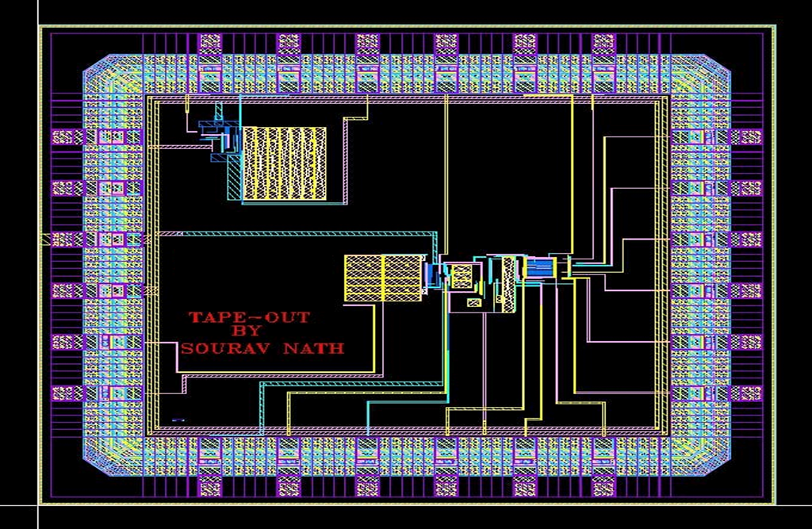The image size is (812, 529).
Task: Click the yellow grid array left of center circuitry
Action: (x=384, y=278)
